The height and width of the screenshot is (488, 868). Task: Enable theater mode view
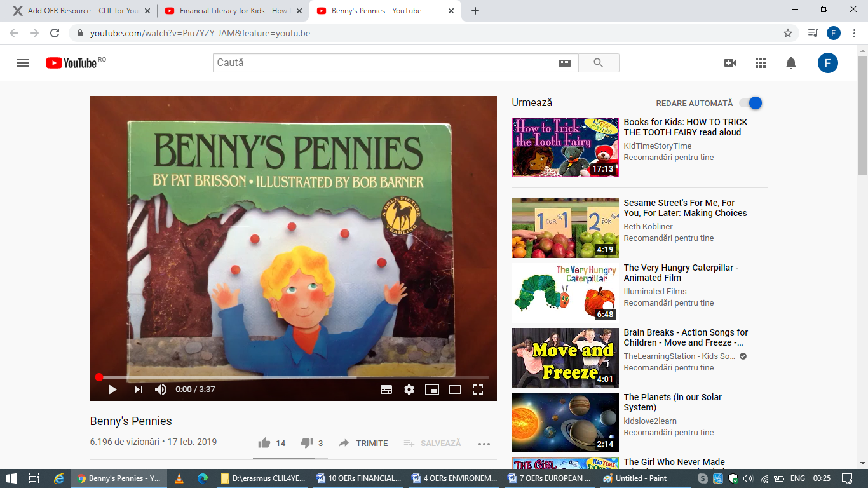(x=455, y=390)
